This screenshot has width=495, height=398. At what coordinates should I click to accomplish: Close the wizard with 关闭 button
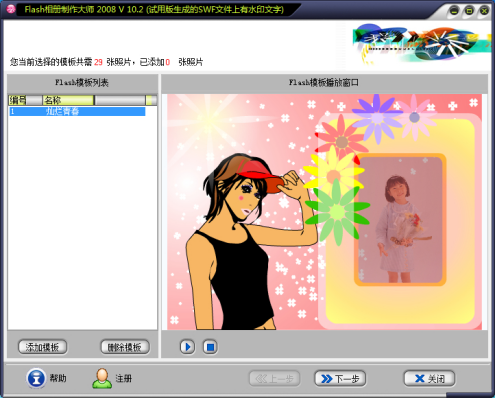429,379
